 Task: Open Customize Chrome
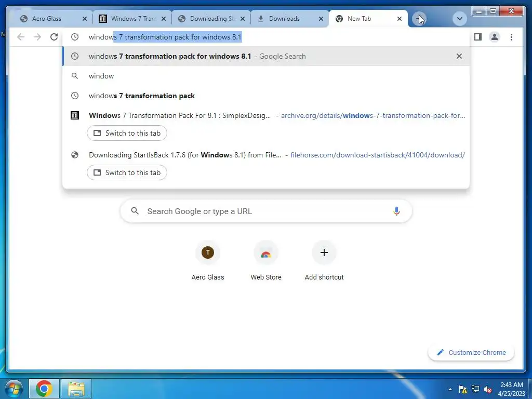pyautogui.click(x=471, y=353)
